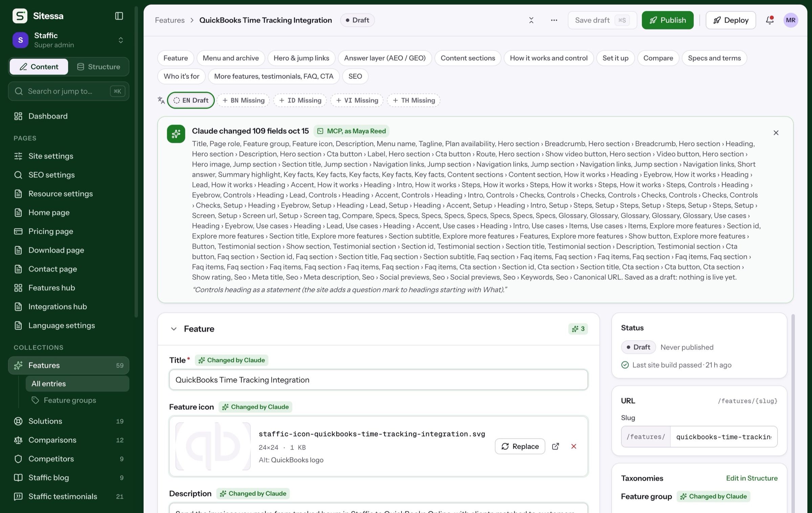
Task: Open Dashboard from the sidebar
Action: point(68,116)
